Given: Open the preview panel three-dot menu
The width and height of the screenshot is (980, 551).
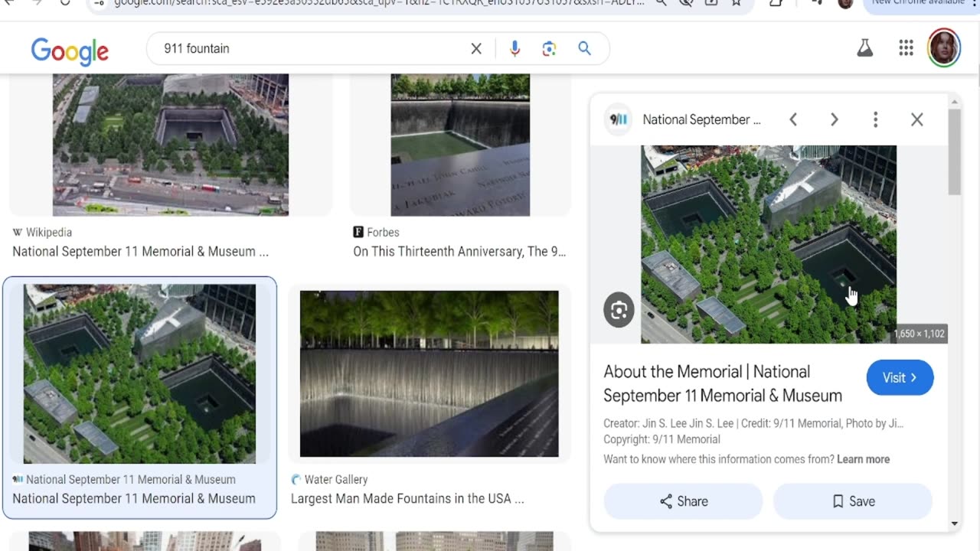Looking at the screenshot, I should click(x=875, y=119).
